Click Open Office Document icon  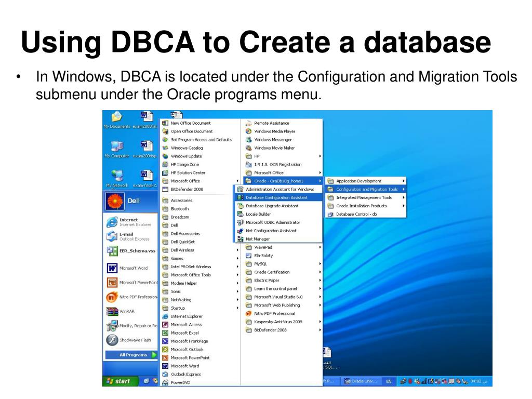point(165,131)
